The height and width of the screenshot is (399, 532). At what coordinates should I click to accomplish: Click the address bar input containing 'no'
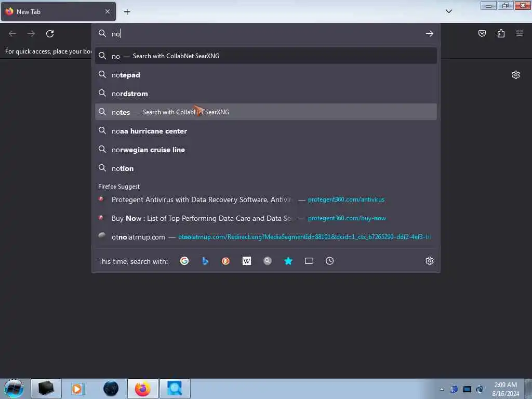pyautogui.click(x=267, y=34)
